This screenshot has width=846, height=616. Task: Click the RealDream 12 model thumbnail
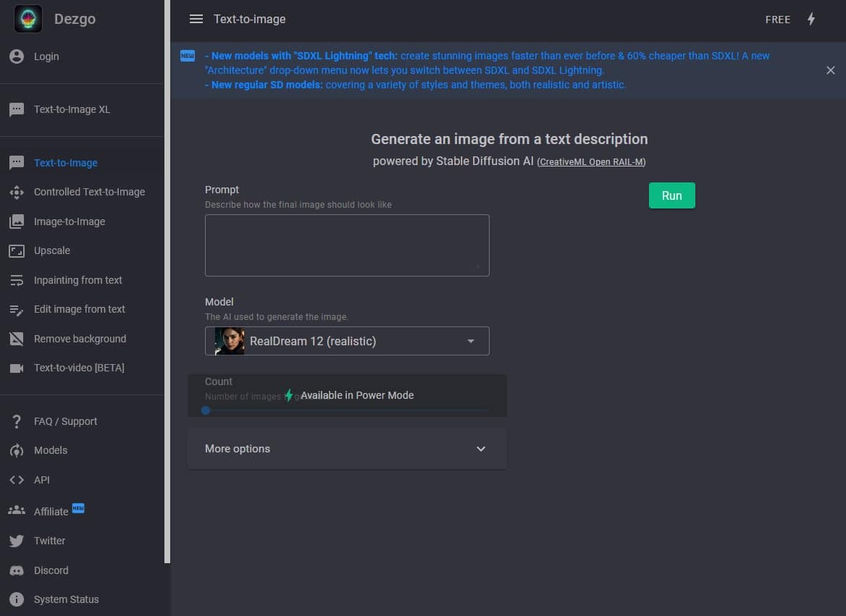[x=230, y=341]
